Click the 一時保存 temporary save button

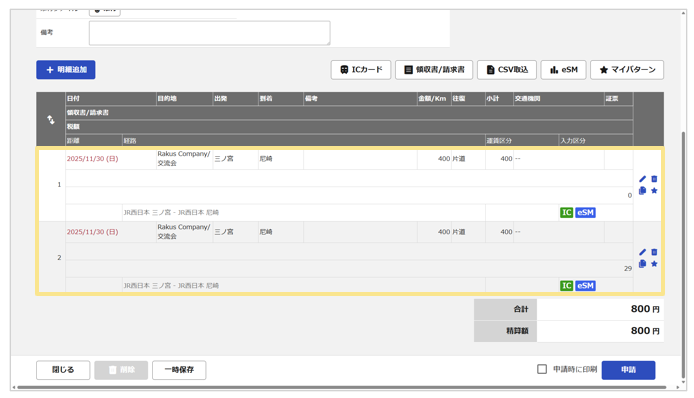[179, 370]
